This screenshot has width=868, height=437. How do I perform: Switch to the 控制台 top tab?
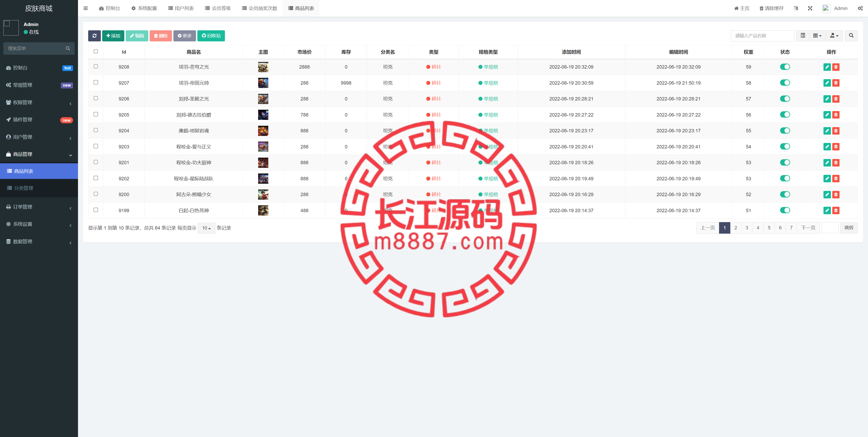pyautogui.click(x=109, y=8)
